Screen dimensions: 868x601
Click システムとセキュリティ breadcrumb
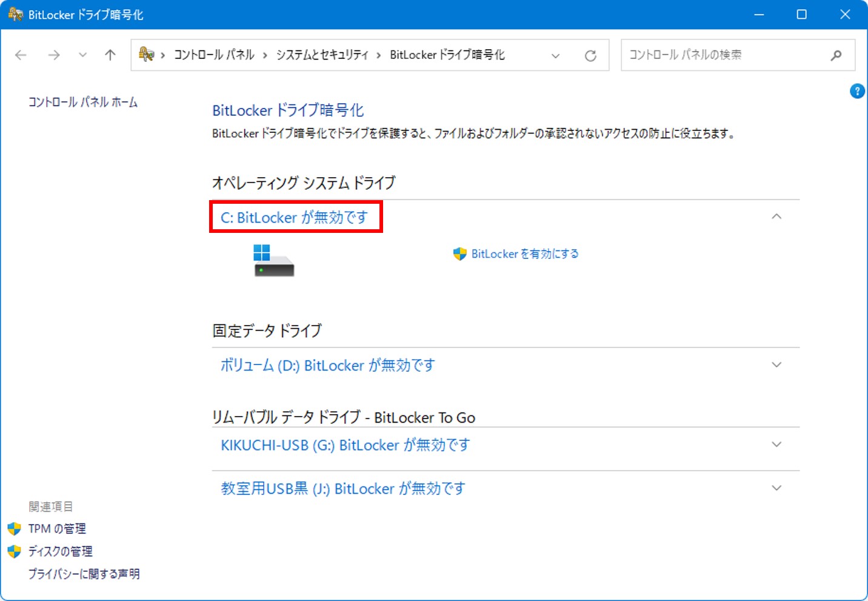322,55
